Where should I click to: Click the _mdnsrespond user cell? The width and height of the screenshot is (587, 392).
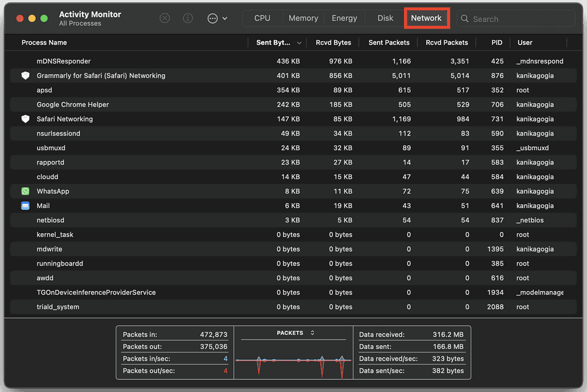pyautogui.click(x=539, y=61)
